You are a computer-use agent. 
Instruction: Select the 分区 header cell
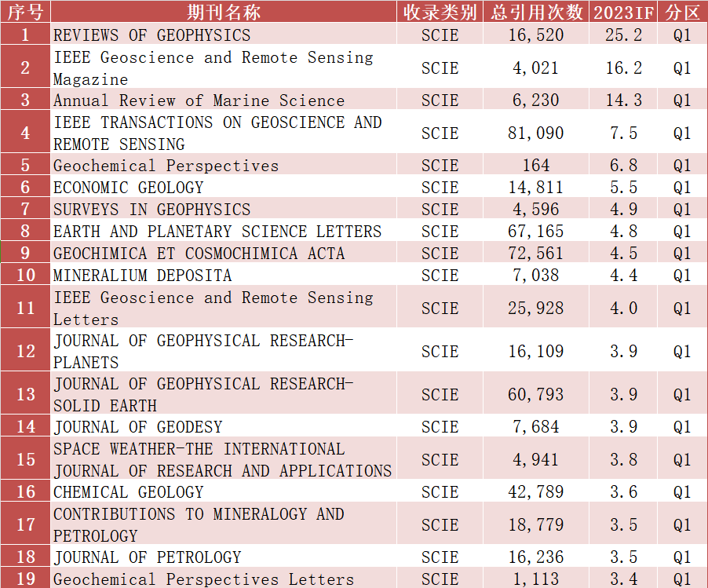point(682,12)
